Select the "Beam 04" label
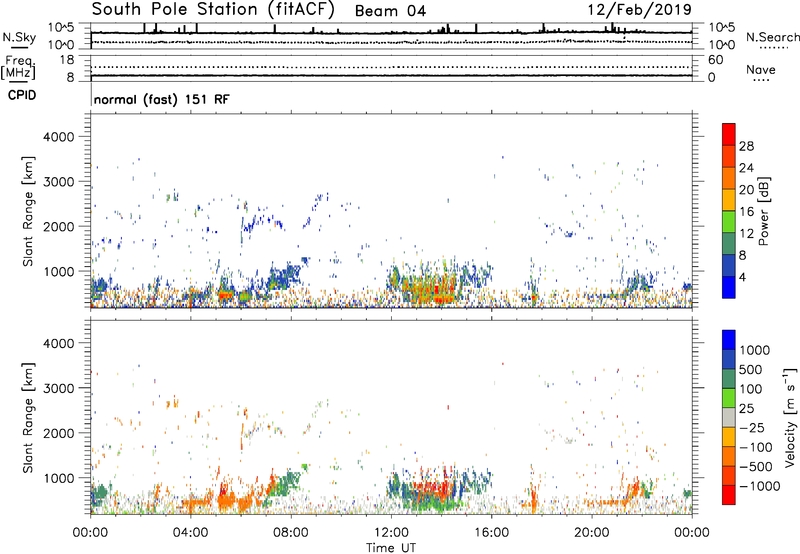 tap(390, 11)
